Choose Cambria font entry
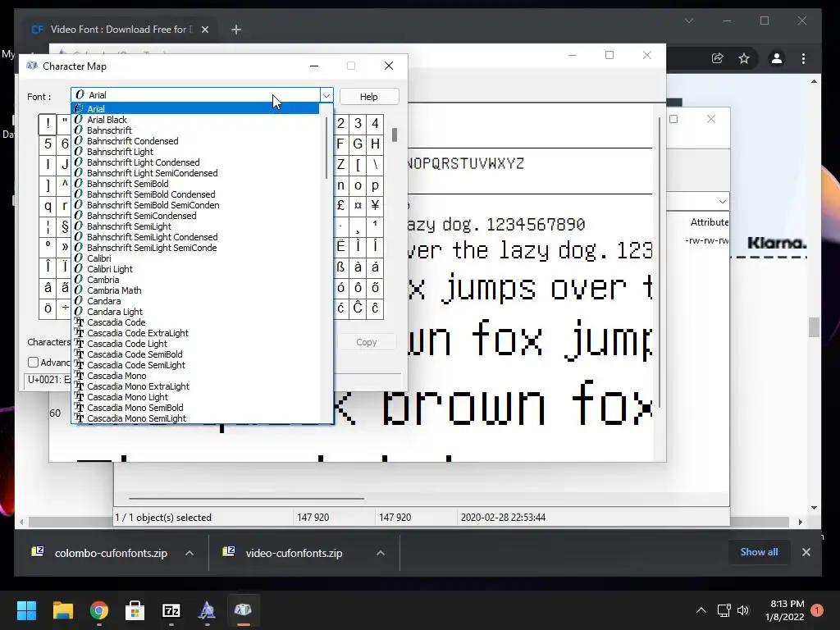Screen dimensions: 840x630 196,280
